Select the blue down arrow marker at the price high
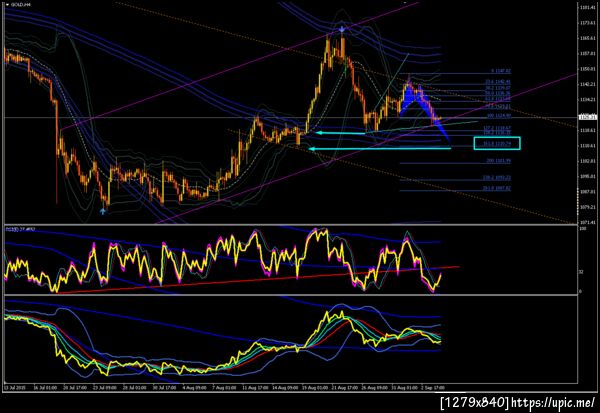 (342, 29)
